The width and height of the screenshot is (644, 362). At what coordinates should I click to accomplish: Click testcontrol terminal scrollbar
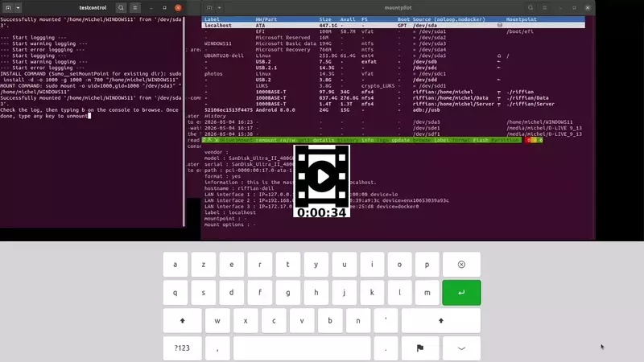click(184, 121)
